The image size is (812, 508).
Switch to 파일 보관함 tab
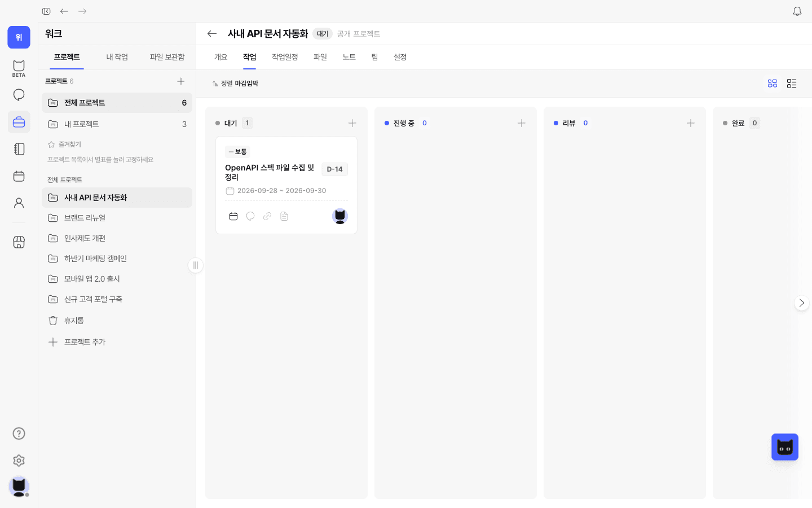click(x=167, y=57)
